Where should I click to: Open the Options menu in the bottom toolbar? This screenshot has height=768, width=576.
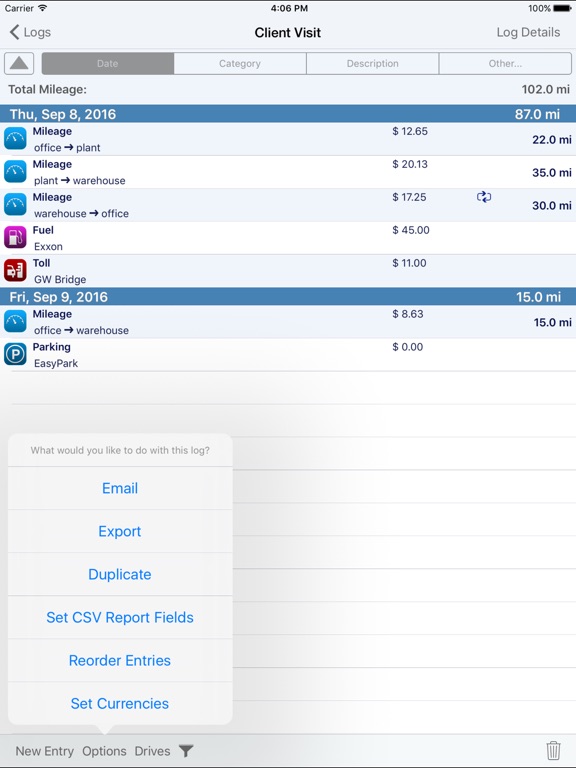[104, 751]
